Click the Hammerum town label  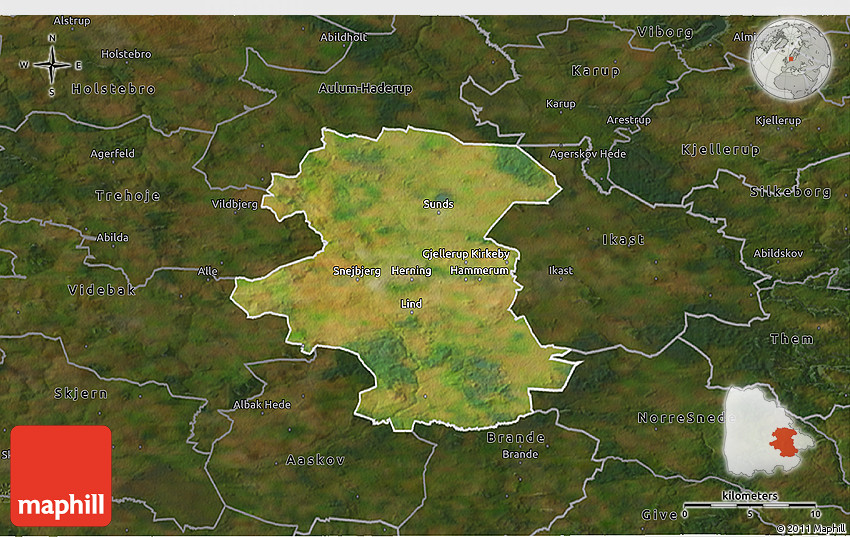479,271
